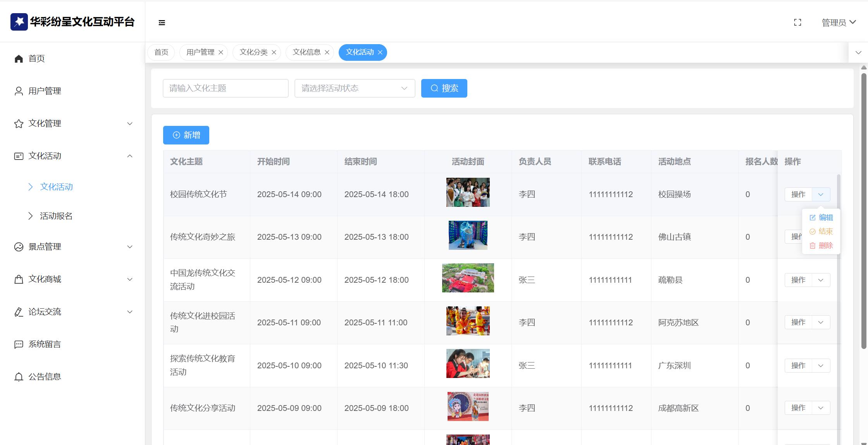
Task: Click the 校园传统文化节 cover thumbnail
Action: [468, 192]
